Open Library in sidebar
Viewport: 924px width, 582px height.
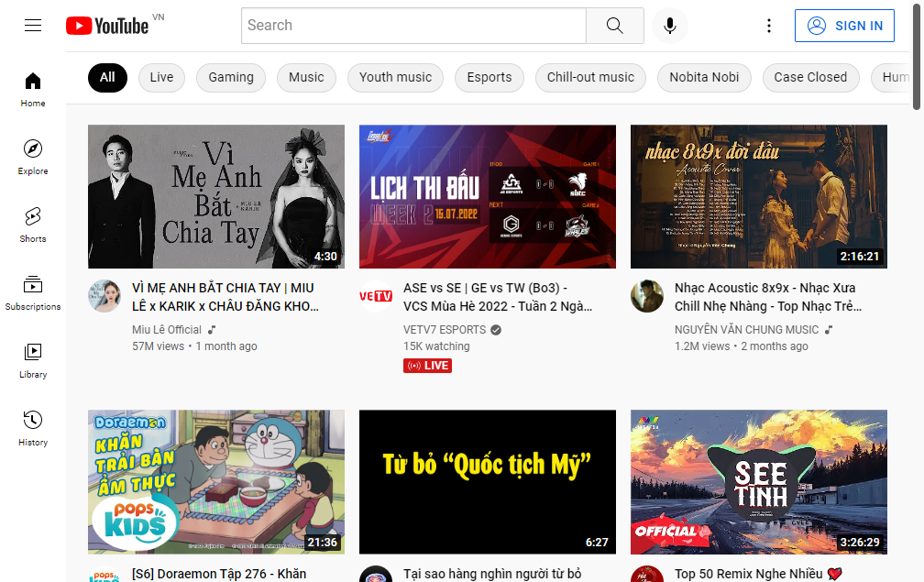[33, 360]
